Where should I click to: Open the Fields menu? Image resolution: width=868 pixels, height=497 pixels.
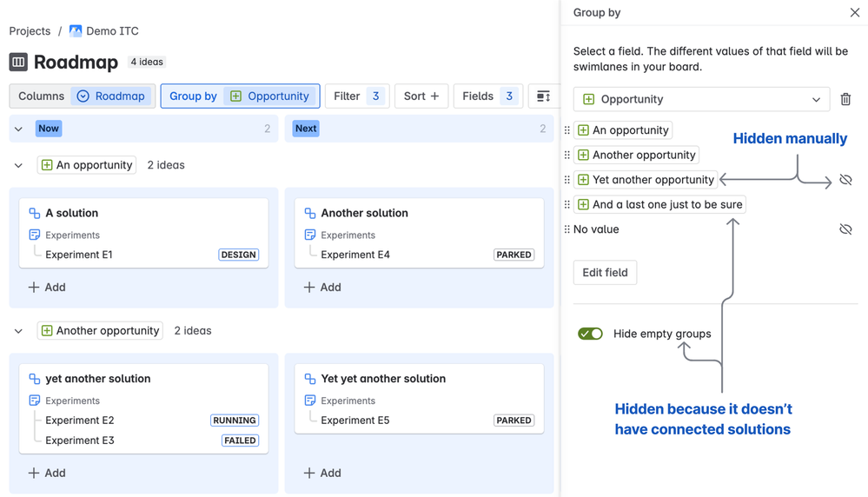click(x=487, y=96)
